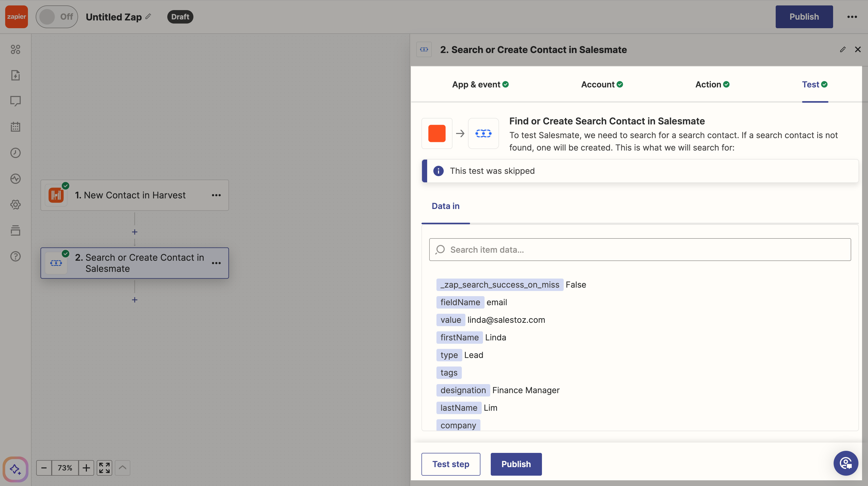868x486 pixels.
Task: Click the Salesmate icon in panel header
Action: coord(424,50)
